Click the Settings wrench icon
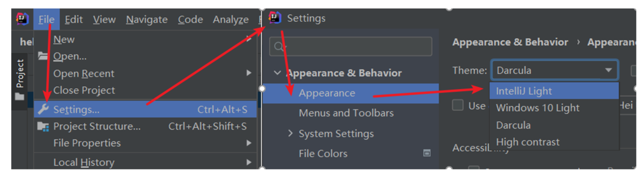Viewport: 644px width, 179px height. tap(43, 109)
